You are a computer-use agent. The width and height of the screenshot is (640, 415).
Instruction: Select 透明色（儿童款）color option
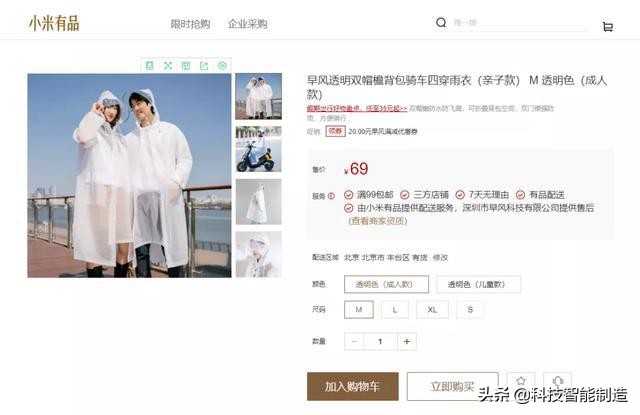pyautogui.click(x=478, y=284)
